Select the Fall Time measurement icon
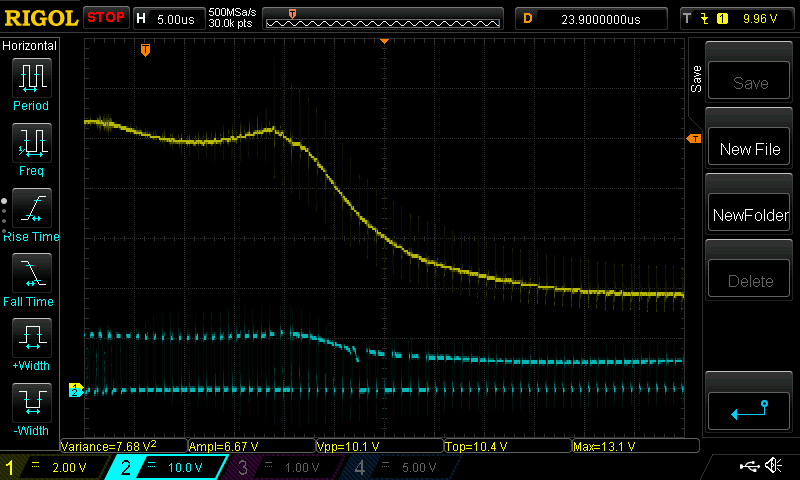 coord(32,272)
